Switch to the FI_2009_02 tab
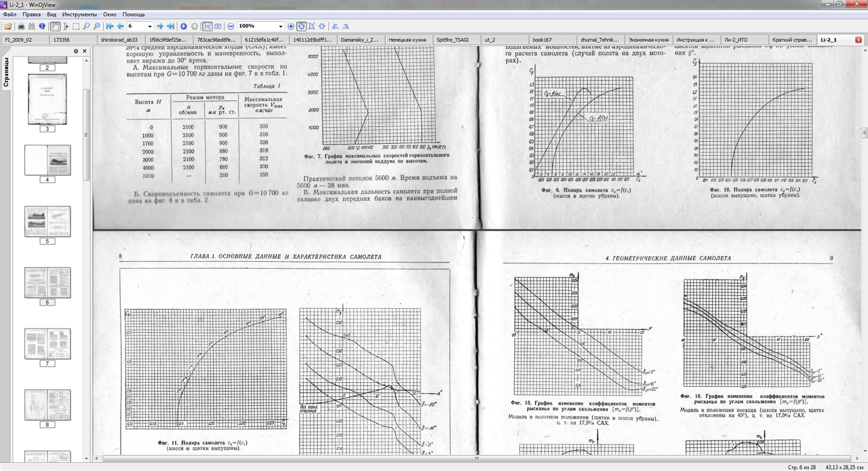Screen dimensions: 868x471 click(24, 40)
